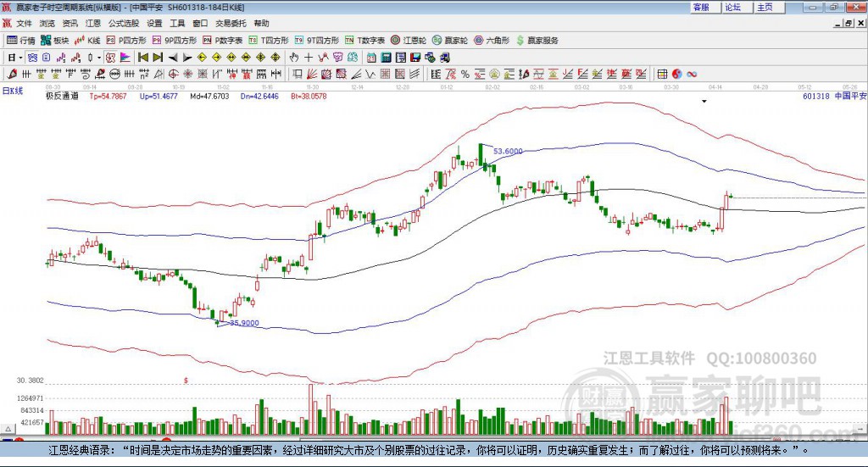The image size is (868, 467).
Task: Click the black right-arrow step-forward icon
Action: [x=187, y=58]
